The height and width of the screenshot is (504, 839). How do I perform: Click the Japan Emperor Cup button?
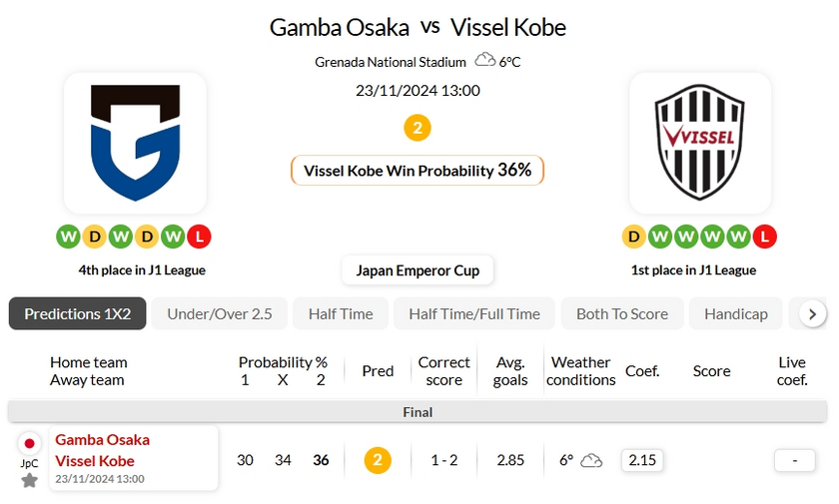[418, 270]
